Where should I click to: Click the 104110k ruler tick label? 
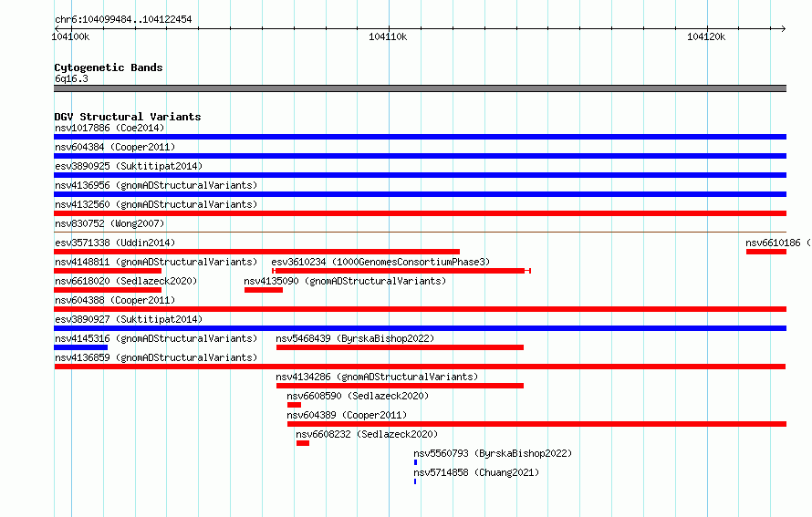388,36
